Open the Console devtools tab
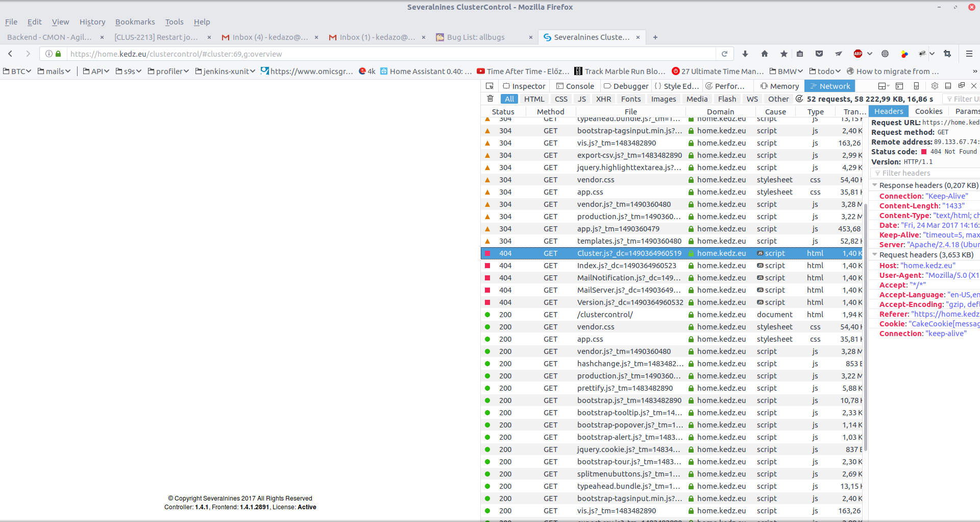The image size is (980, 522). click(575, 86)
